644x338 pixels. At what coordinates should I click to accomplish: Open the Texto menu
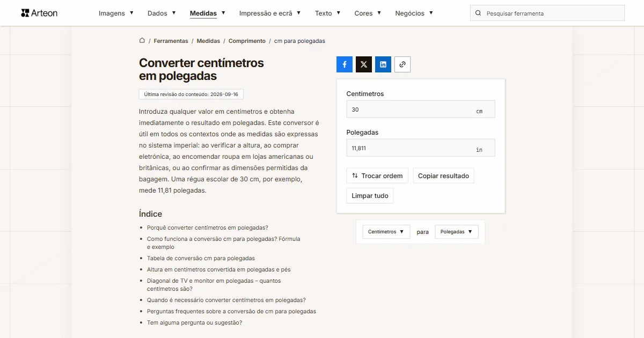[x=327, y=13]
